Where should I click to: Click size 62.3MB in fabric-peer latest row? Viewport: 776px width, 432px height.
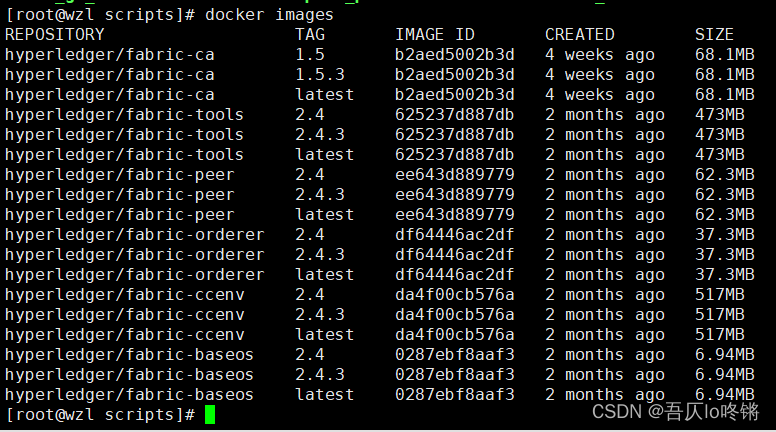(725, 215)
